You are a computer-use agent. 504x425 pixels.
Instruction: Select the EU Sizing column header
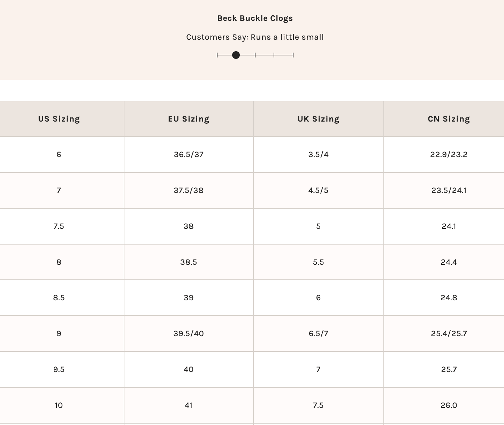click(189, 119)
